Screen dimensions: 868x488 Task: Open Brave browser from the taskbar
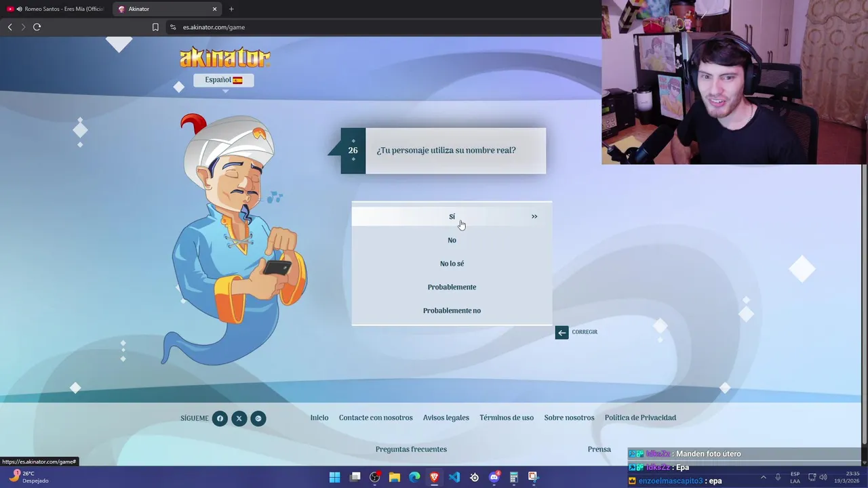click(x=435, y=477)
